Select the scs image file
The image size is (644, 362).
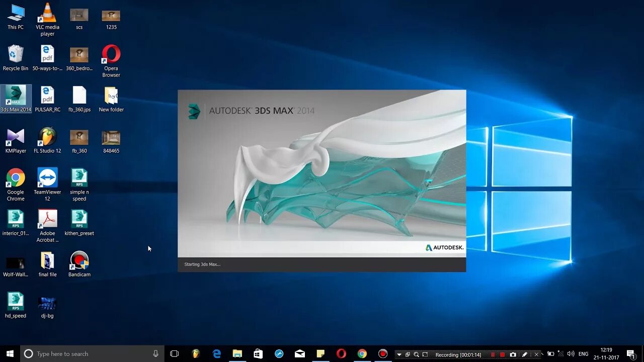click(x=79, y=19)
